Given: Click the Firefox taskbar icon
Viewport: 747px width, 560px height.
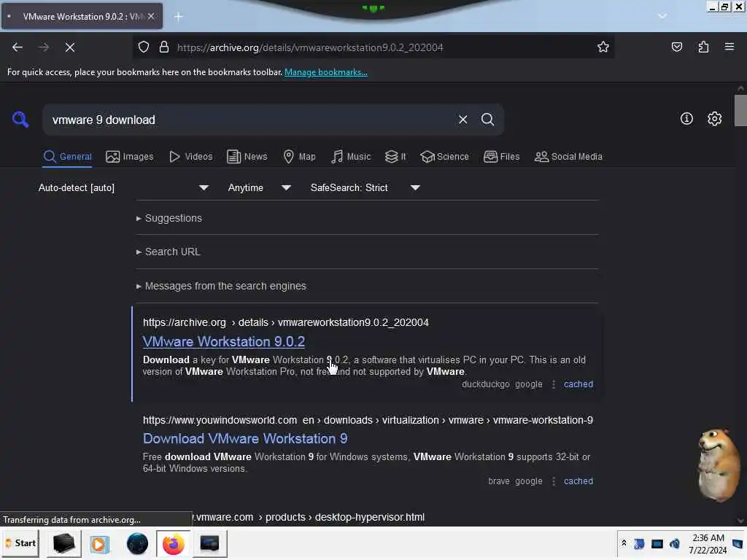Looking at the screenshot, I should [174, 543].
